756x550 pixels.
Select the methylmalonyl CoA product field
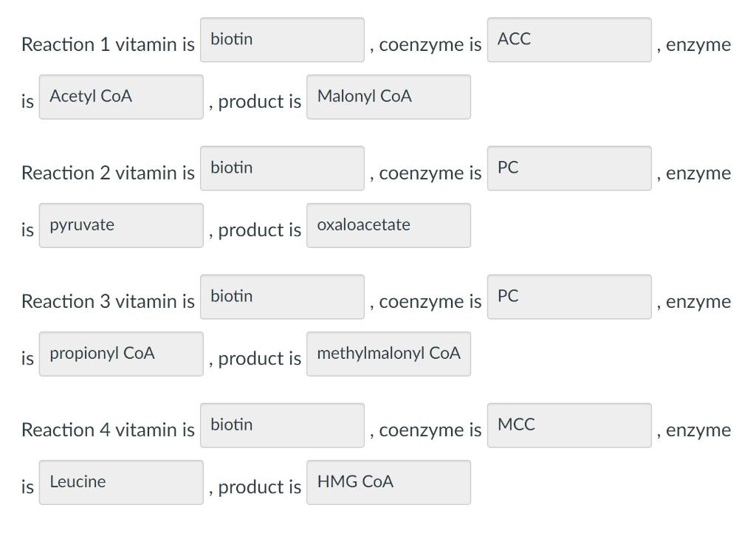tap(388, 354)
